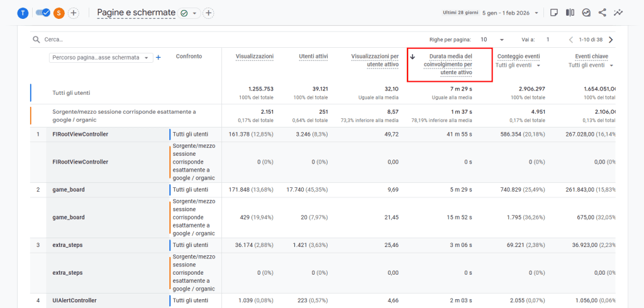This screenshot has width=644, height=308.
Task: Open Percorso pagina dimension dropdown
Action: pos(101,57)
